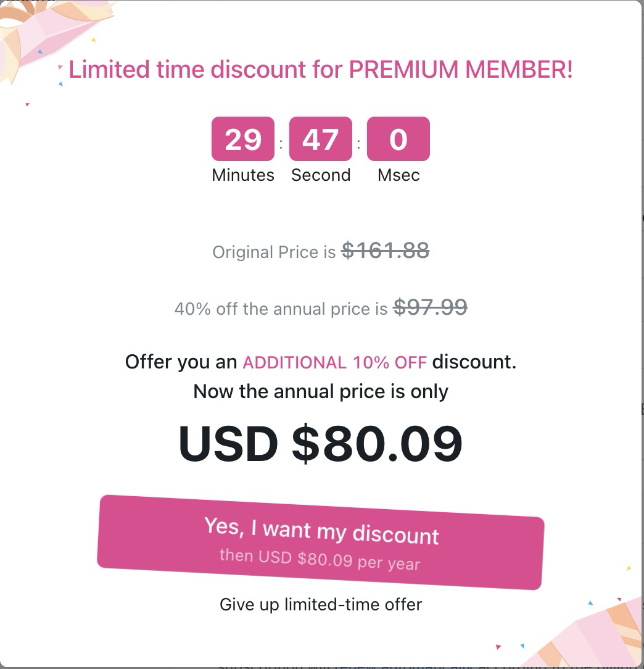Click the 29 minutes countdown box

click(243, 139)
